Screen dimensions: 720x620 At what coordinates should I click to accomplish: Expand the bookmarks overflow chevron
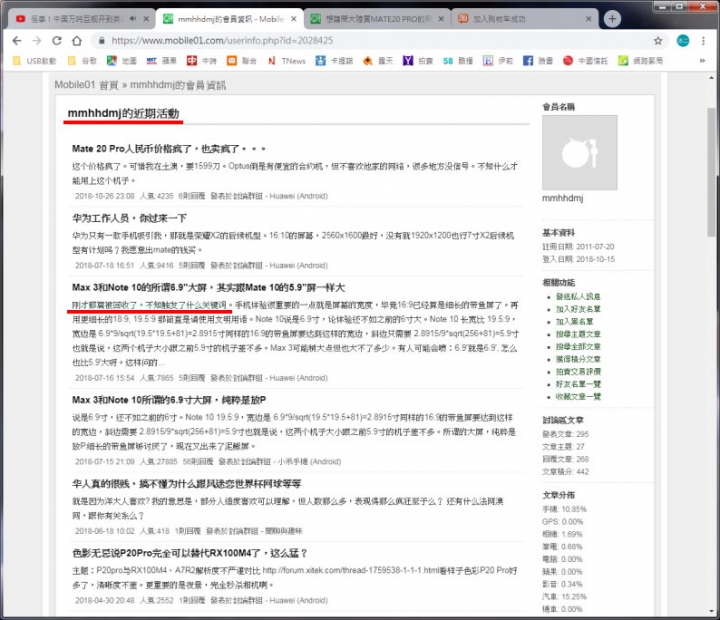pyautogui.click(x=702, y=61)
